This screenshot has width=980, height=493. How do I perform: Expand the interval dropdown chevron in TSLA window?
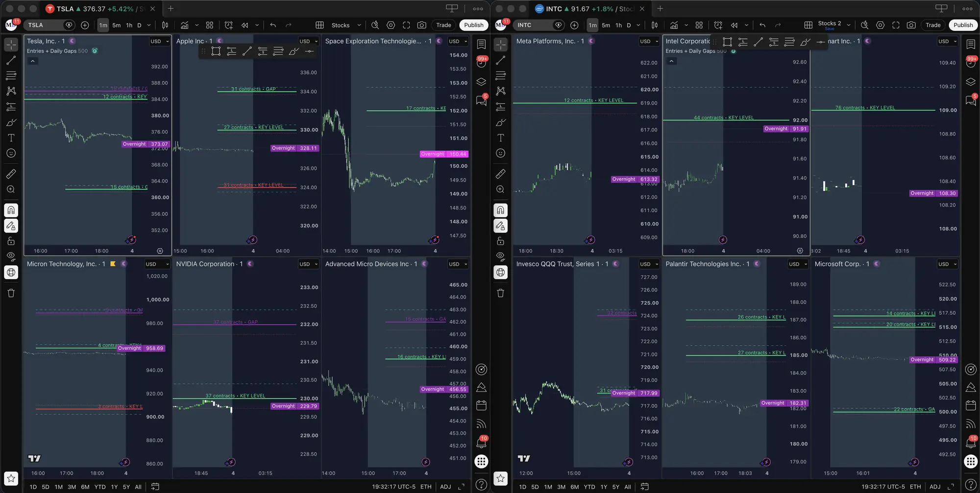pos(149,25)
